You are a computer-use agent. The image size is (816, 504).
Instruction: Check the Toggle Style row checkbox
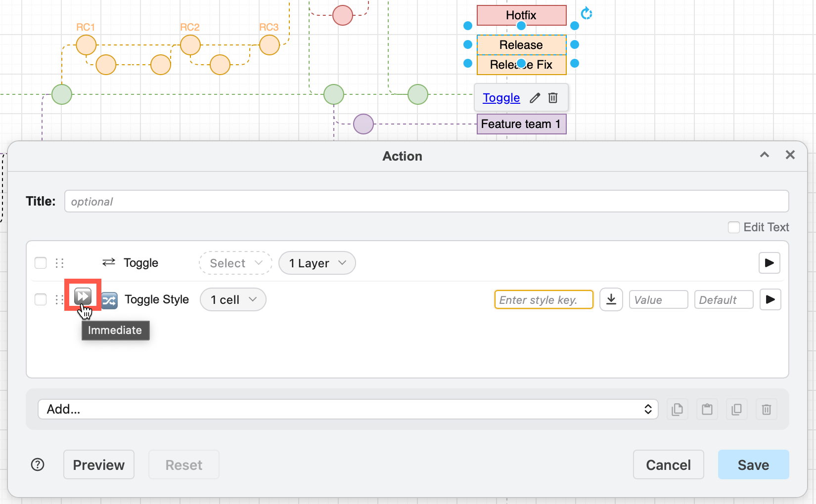tap(41, 299)
